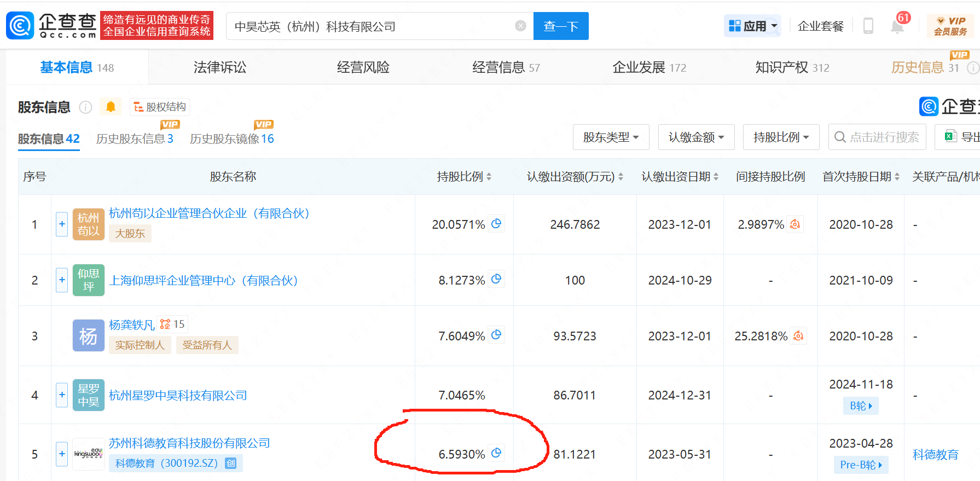The width and height of the screenshot is (980, 481).
Task: Click 星罗中昊 company logo thumbnail
Action: pyautogui.click(x=88, y=395)
